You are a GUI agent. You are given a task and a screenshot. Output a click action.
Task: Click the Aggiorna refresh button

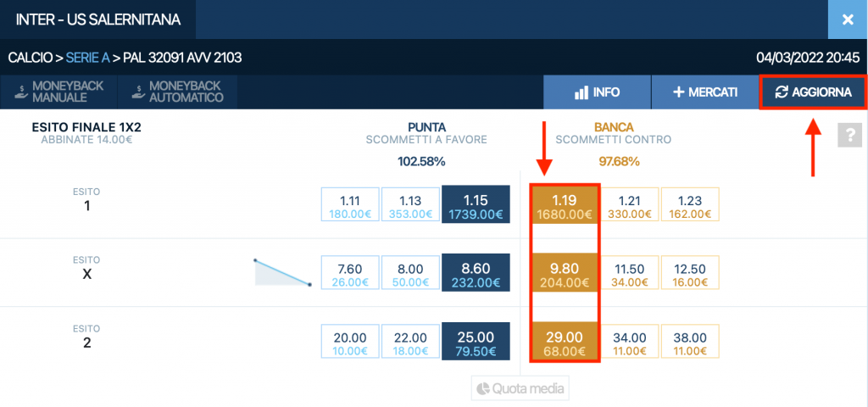coord(812,92)
